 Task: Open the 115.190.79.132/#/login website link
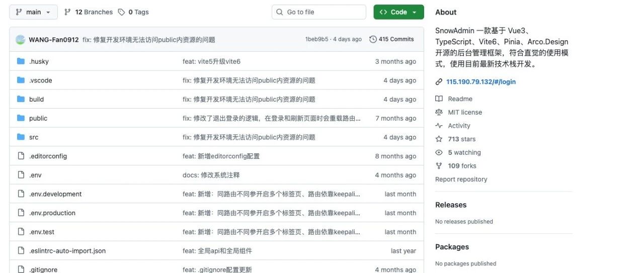click(x=481, y=81)
